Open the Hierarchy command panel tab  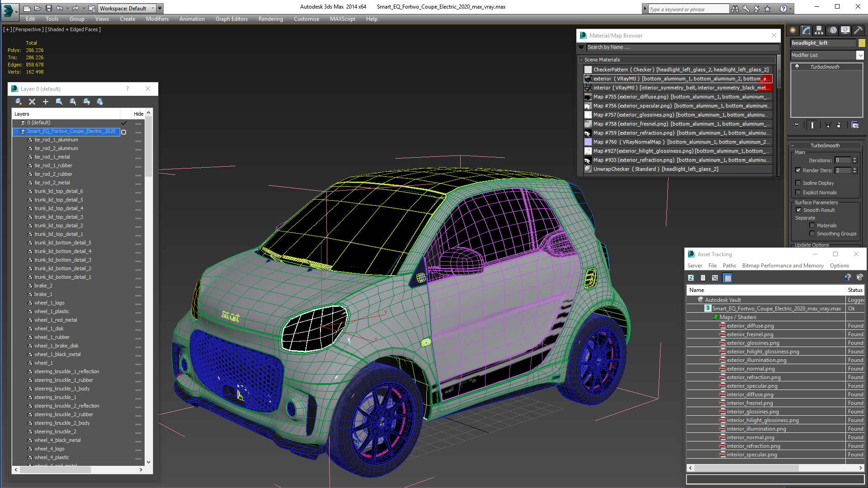[819, 30]
